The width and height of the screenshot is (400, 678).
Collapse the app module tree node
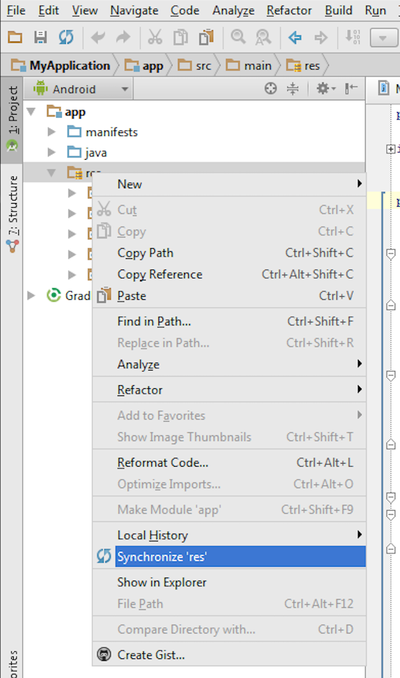tap(31, 112)
